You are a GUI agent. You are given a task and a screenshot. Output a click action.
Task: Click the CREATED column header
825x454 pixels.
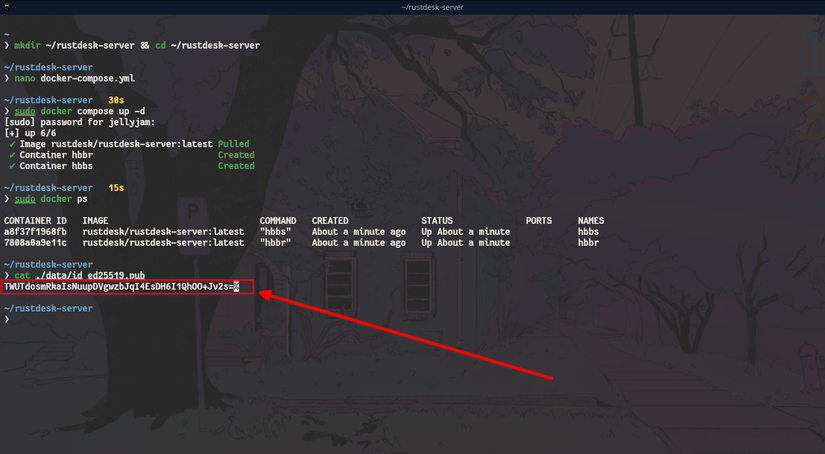point(330,220)
